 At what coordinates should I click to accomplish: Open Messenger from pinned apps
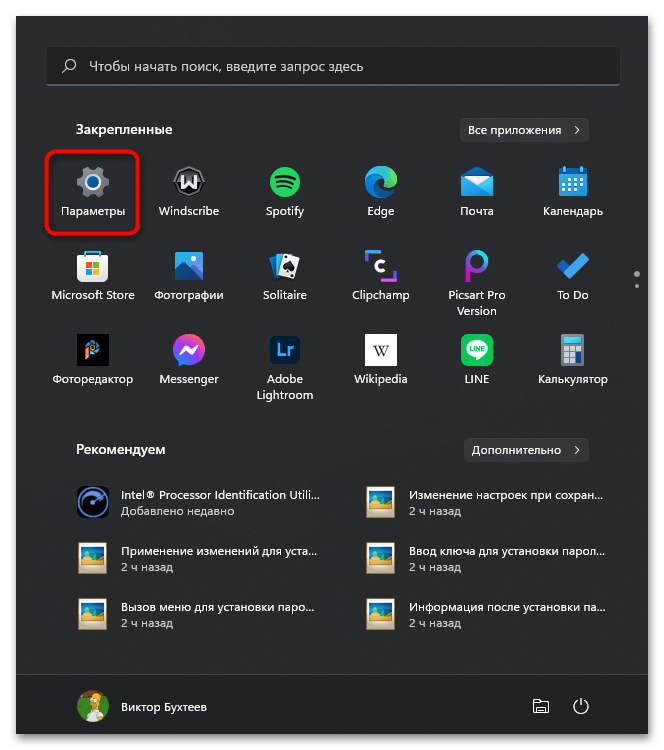point(189,360)
